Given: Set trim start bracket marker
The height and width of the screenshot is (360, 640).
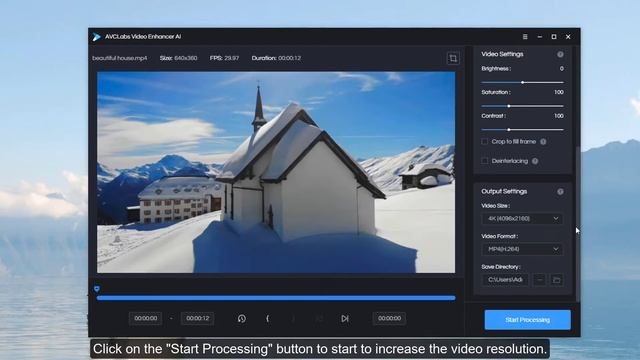Looking at the screenshot, I should pos(267,318).
